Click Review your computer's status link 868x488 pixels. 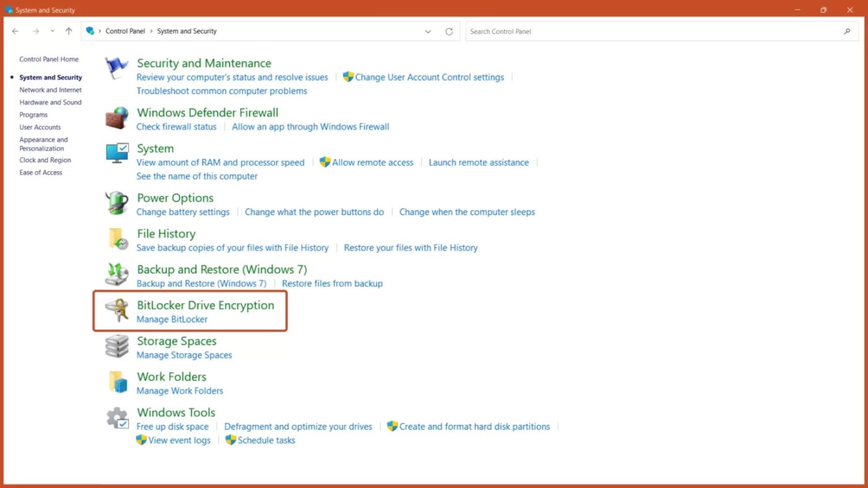(232, 78)
